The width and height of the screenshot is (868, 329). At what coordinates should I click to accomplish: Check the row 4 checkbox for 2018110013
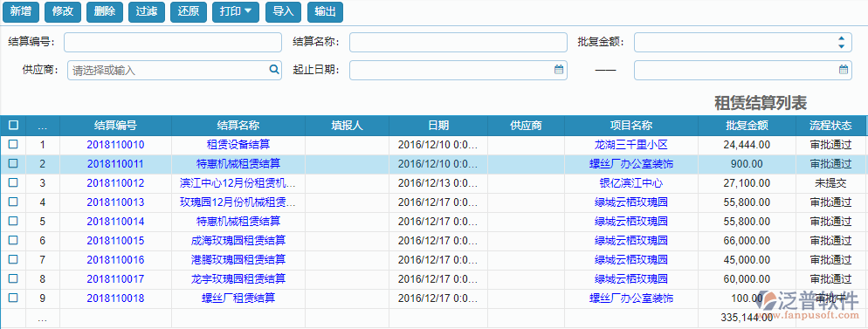click(13, 202)
